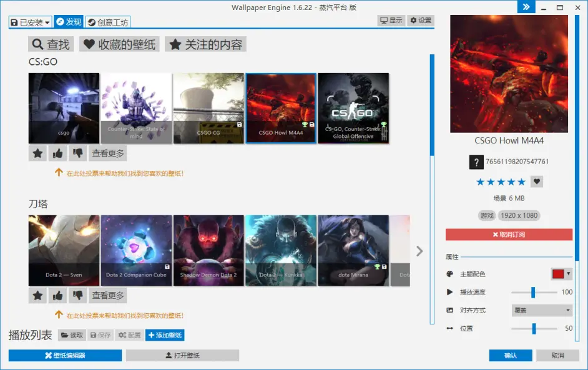Click thumbs down under 刀塔 row
This screenshot has height=370, width=588.
click(77, 295)
